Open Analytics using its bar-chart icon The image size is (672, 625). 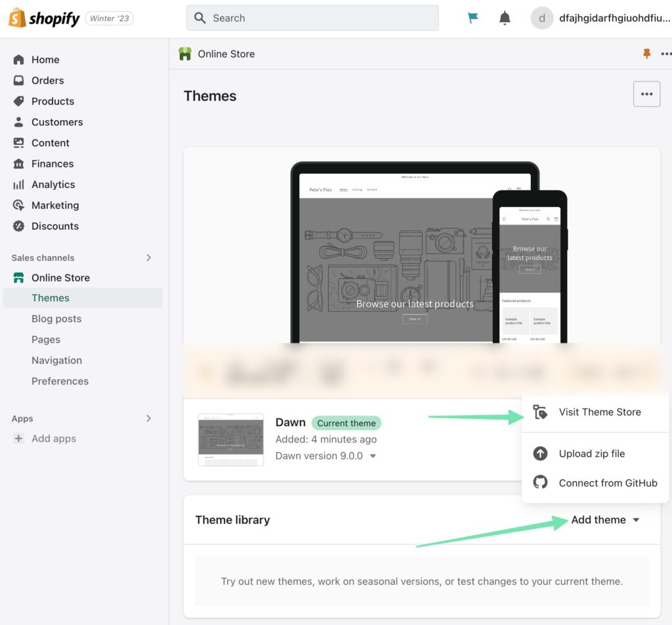point(18,184)
